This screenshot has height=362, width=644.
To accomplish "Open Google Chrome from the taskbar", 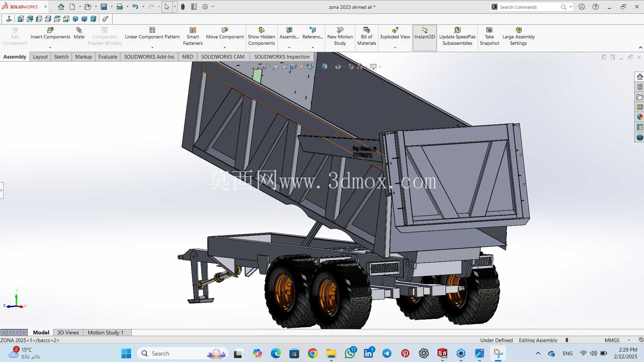I will (313, 353).
